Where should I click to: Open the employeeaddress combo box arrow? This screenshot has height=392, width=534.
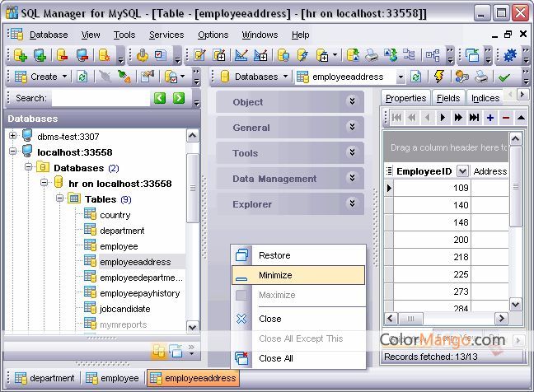400,77
